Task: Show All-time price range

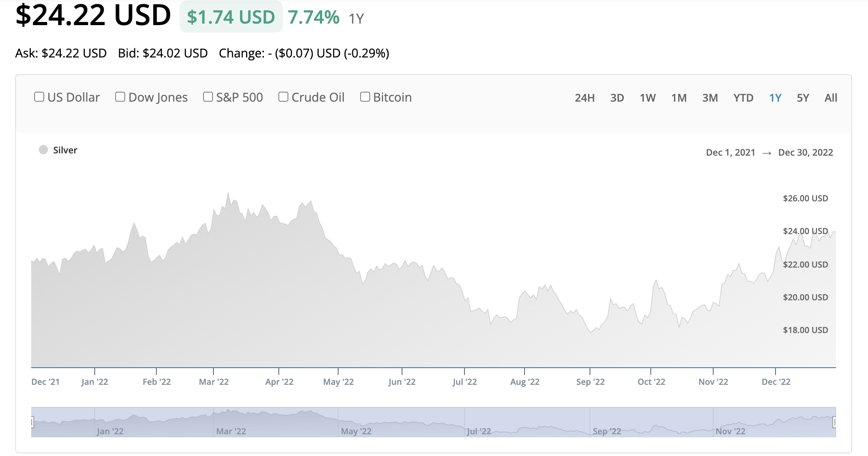Action: pyautogui.click(x=831, y=98)
